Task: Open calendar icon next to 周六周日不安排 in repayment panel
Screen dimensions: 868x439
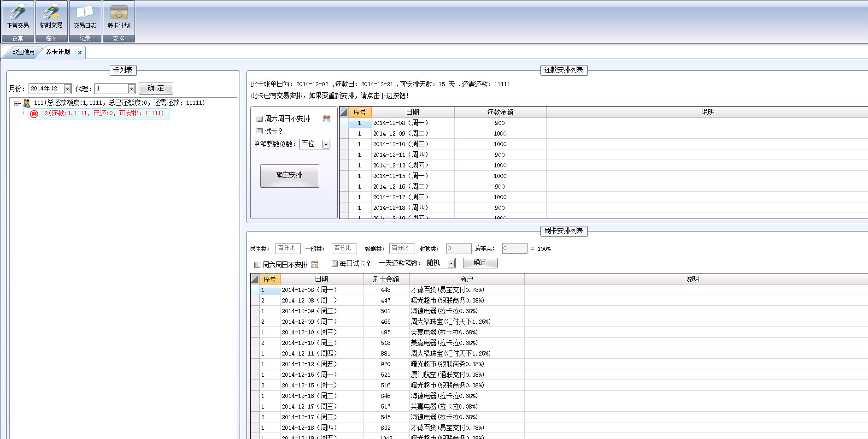Action: (327, 119)
